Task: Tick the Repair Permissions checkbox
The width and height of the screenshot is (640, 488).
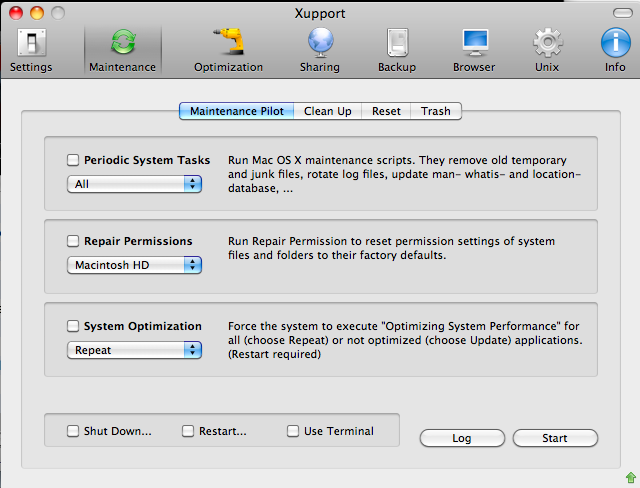Action: [73, 241]
